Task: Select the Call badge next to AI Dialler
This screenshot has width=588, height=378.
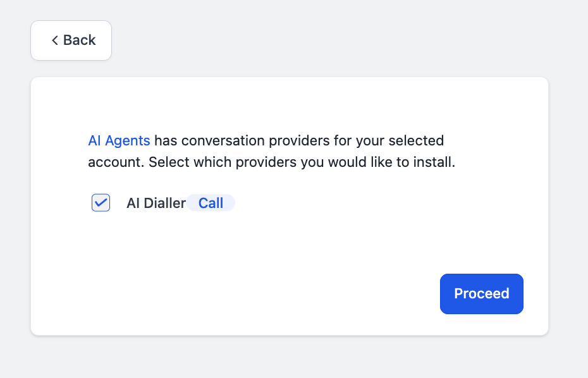Action: click(x=211, y=202)
